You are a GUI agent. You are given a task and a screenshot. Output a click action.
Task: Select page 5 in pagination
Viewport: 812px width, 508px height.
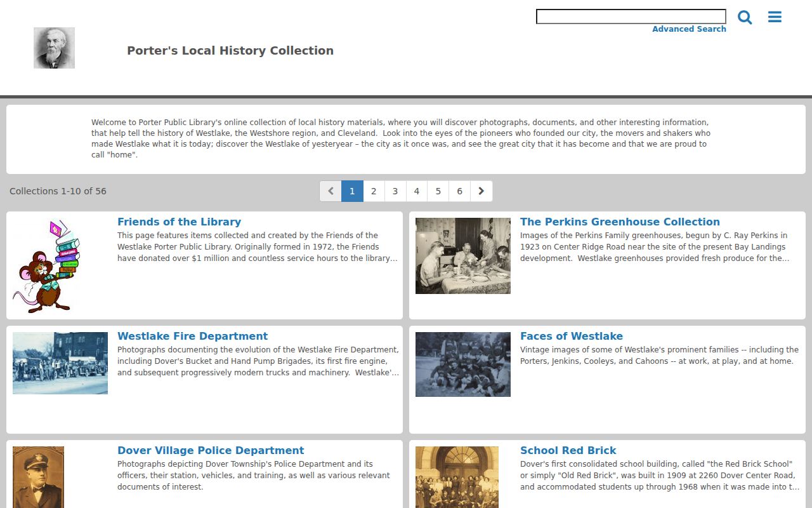tap(438, 191)
